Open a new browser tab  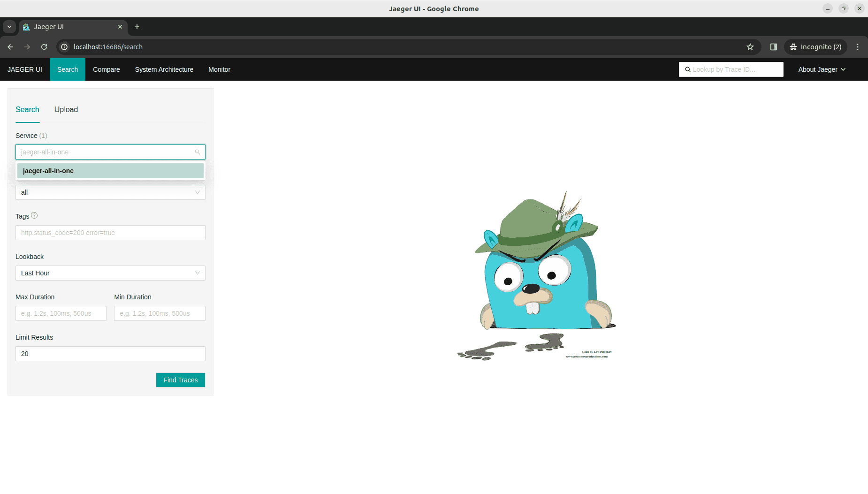137,27
